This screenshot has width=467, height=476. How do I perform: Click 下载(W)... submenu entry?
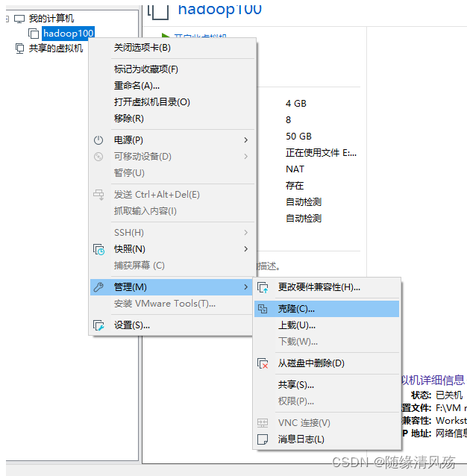327,342
